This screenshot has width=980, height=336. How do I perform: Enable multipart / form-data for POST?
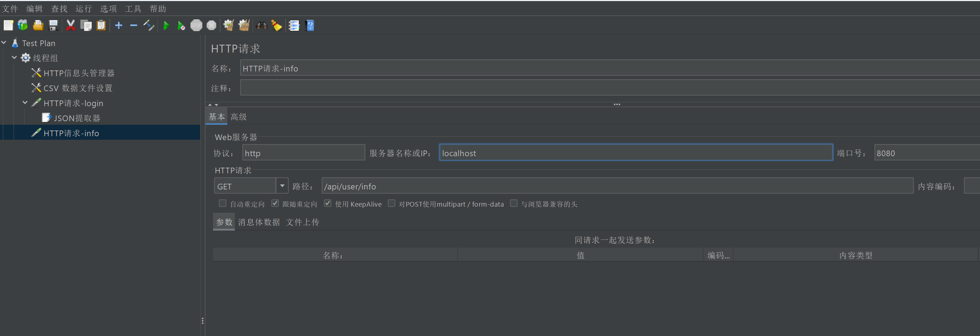391,203
